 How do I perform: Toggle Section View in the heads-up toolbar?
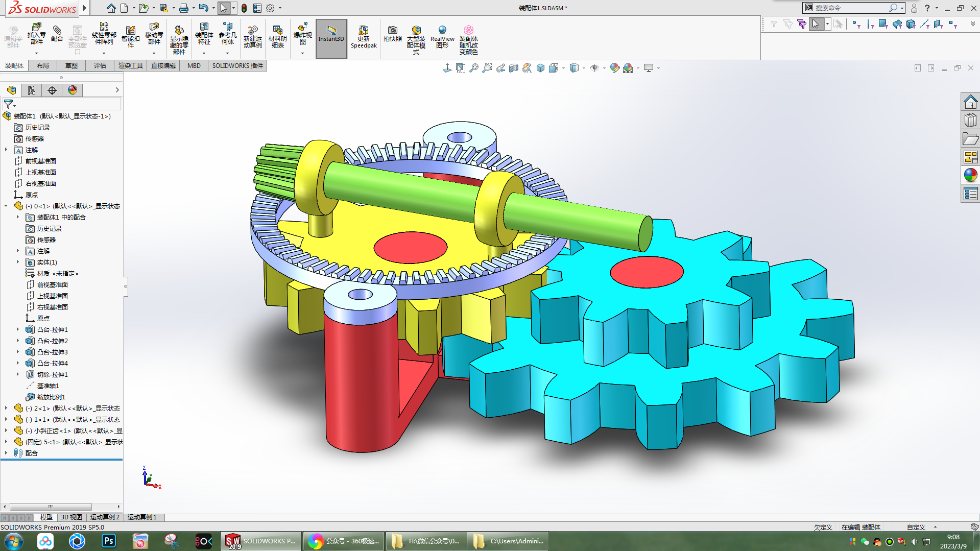(514, 68)
